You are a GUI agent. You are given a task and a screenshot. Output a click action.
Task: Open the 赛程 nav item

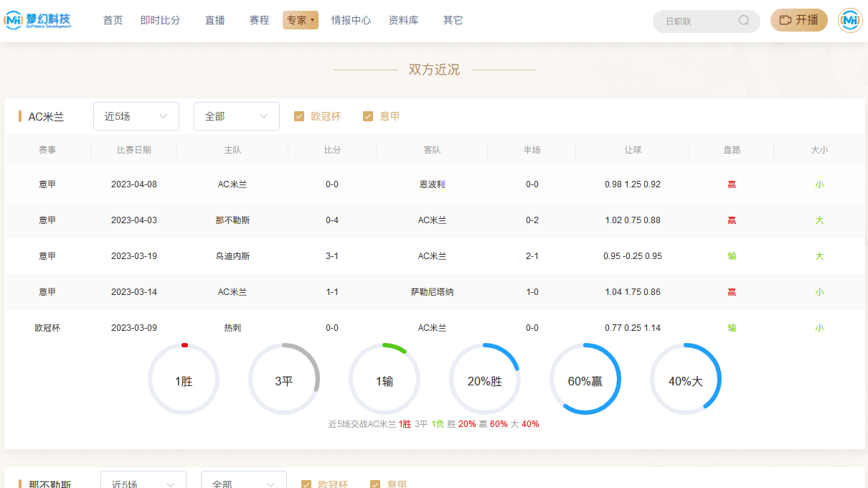[259, 20]
